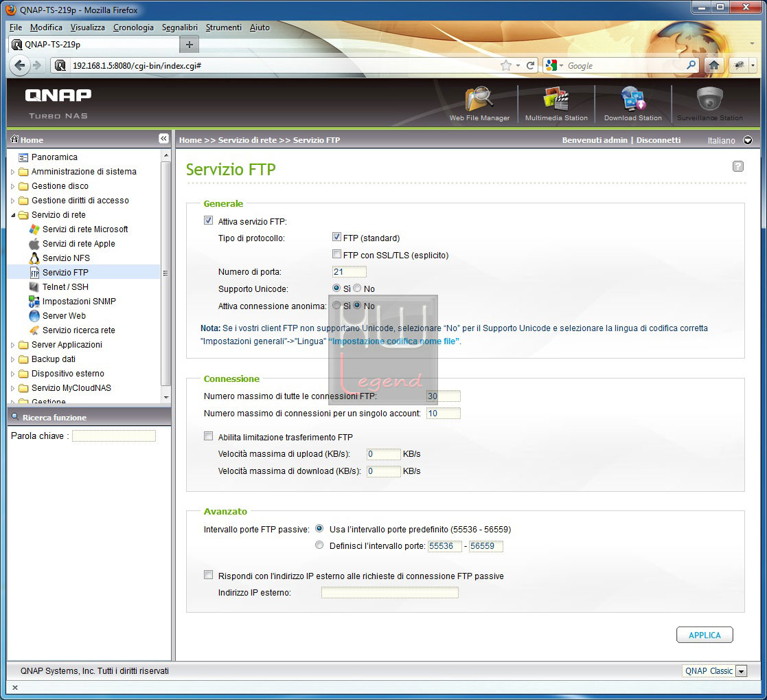The image size is (767, 700).
Task: Click the help question mark icon
Action: (738, 166)
